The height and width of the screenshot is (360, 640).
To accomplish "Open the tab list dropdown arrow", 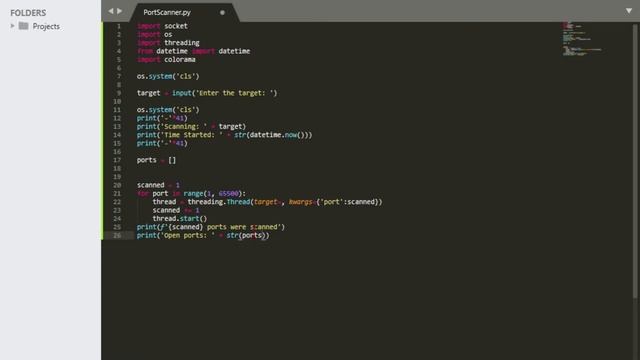I will click(x=629, y=11).
